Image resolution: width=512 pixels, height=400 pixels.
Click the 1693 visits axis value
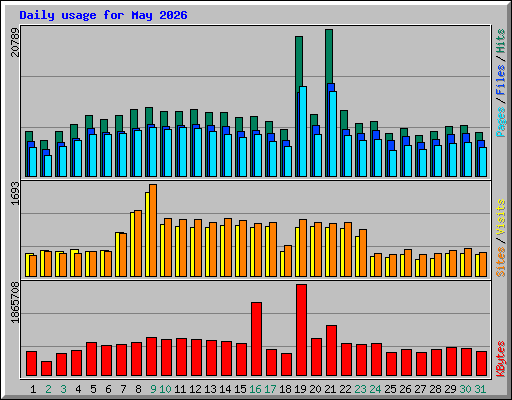[15, 193]
